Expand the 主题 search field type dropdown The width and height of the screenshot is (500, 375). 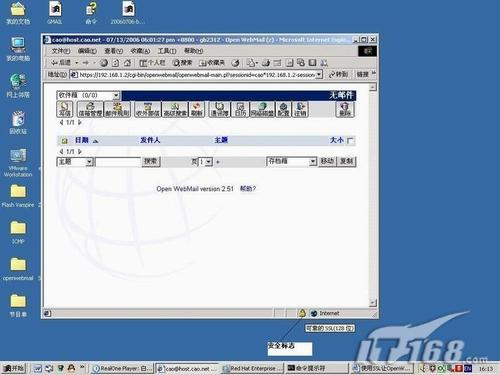point(89,162)
